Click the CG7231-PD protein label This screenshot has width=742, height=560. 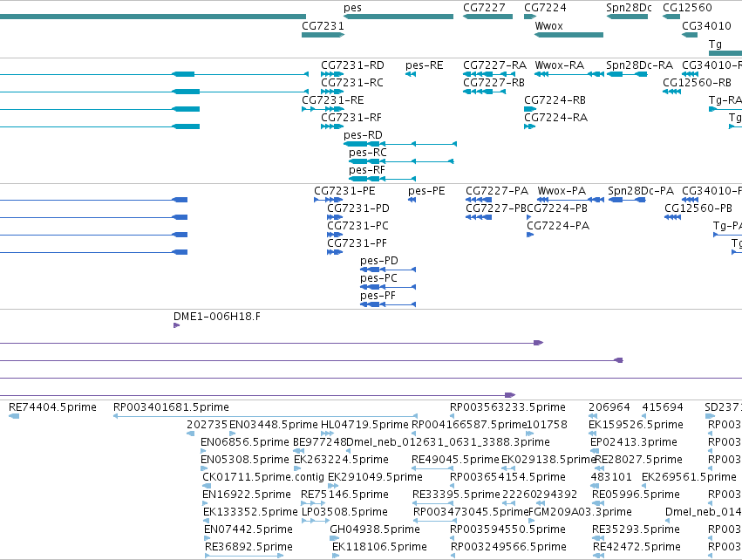pos(358,208)
